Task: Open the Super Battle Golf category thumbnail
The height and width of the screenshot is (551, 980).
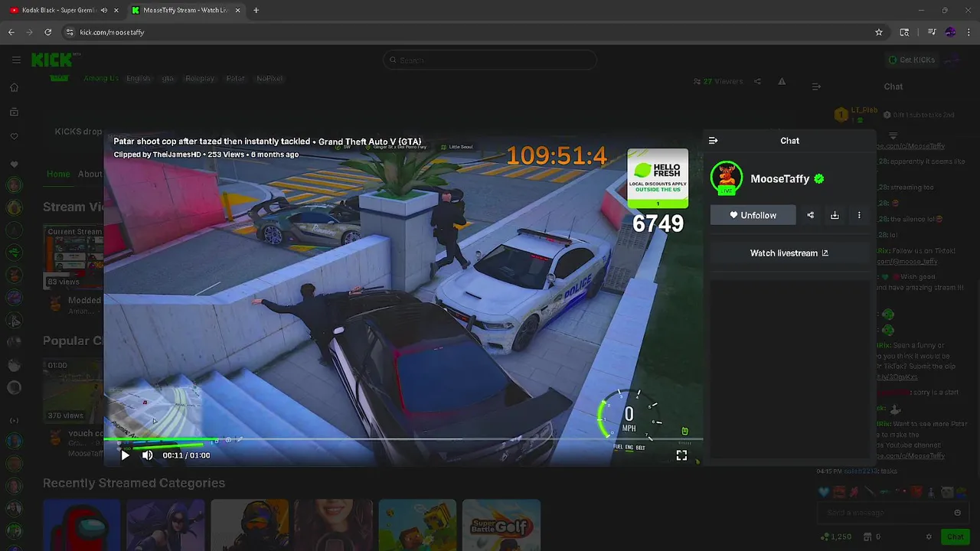Action: pos(501,525)
